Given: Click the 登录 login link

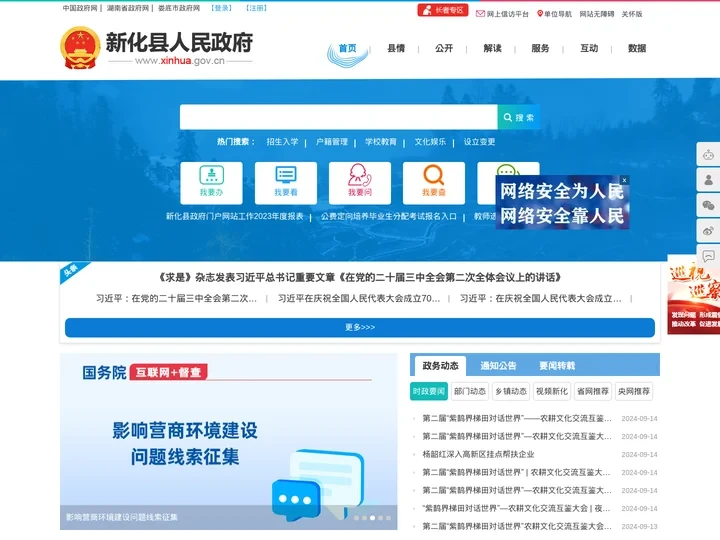Looking at the screenshot, I should [222, 8].
